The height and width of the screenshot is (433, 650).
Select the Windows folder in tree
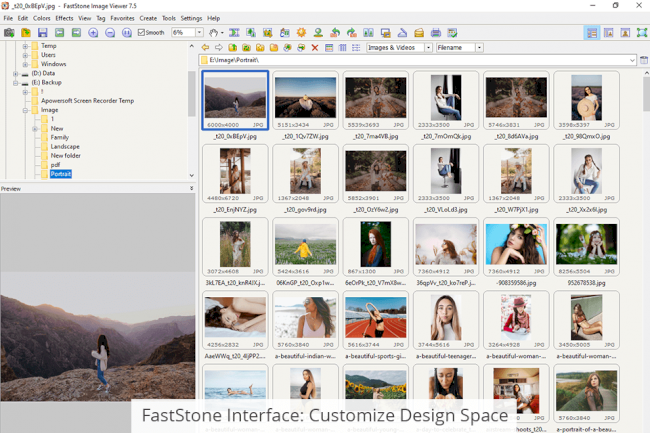click(53, 64)
